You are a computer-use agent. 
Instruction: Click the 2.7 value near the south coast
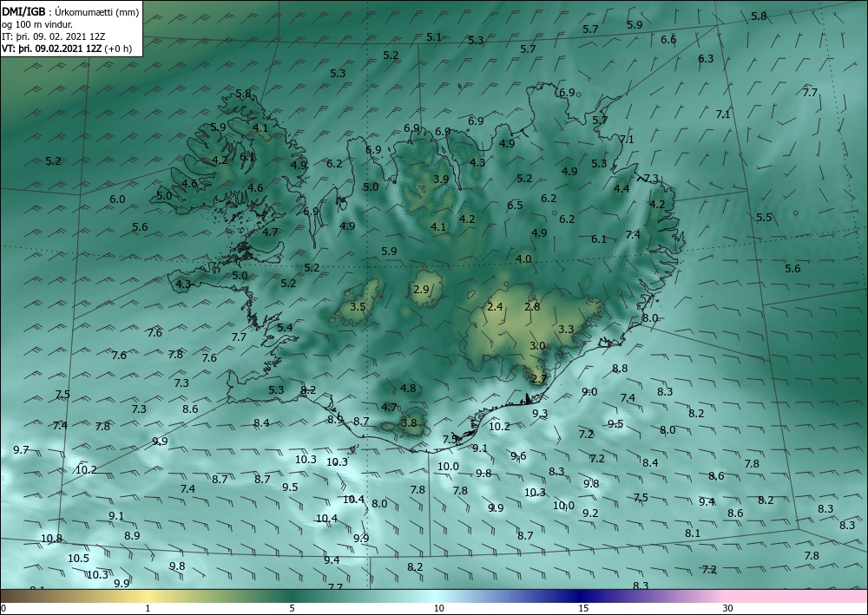539,379
